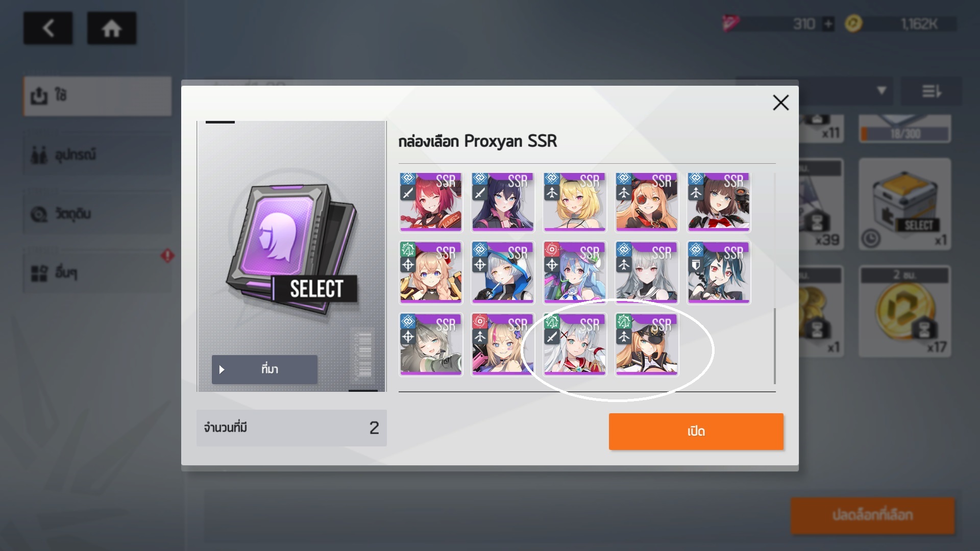Screen dimensions: 980x551
Task: Go to the home screen icon
Action: tap(111, 28)
